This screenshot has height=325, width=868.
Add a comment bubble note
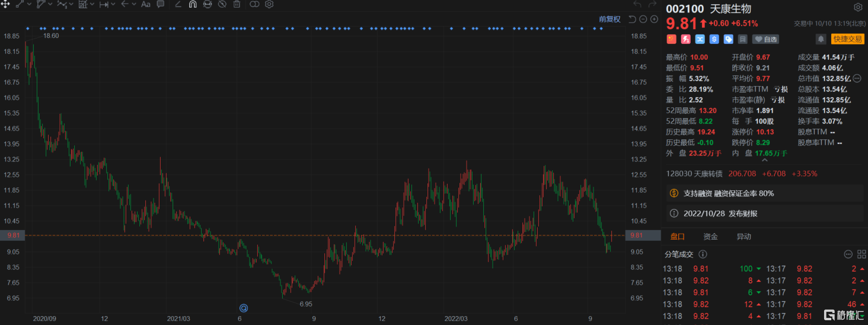pyautogui.click(x=161, y=4)
